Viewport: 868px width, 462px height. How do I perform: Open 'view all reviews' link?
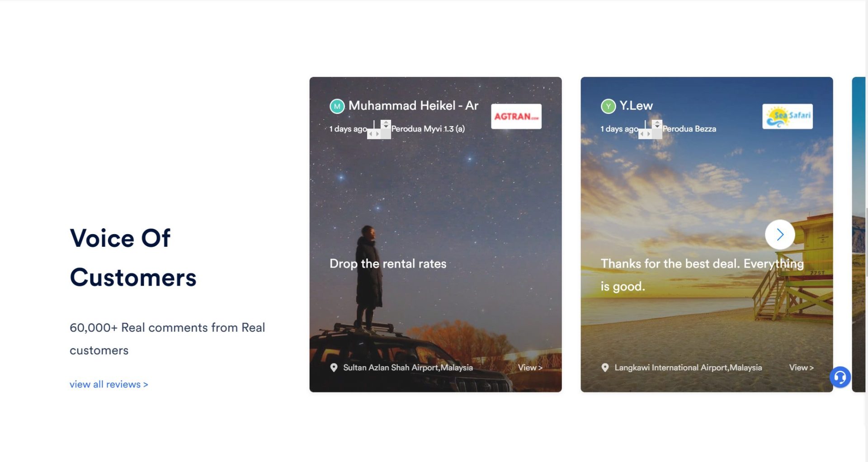109,384
